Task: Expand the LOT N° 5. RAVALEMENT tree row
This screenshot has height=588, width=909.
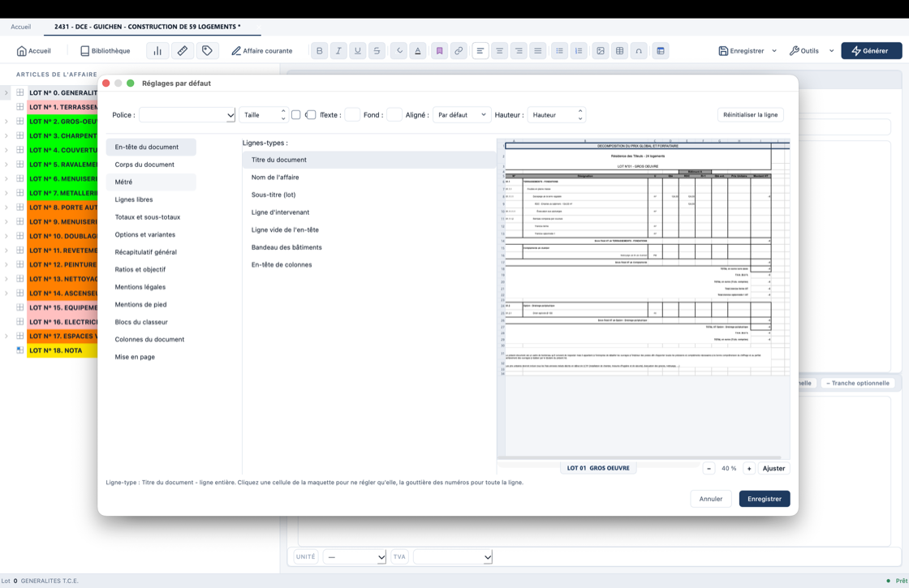Action: (6, 164)
